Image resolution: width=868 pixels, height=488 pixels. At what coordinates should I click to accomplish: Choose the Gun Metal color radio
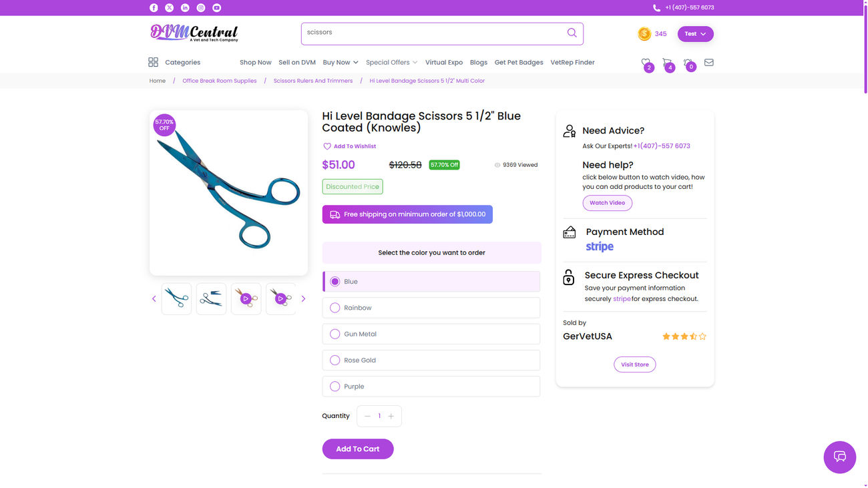tap(335, 334)
